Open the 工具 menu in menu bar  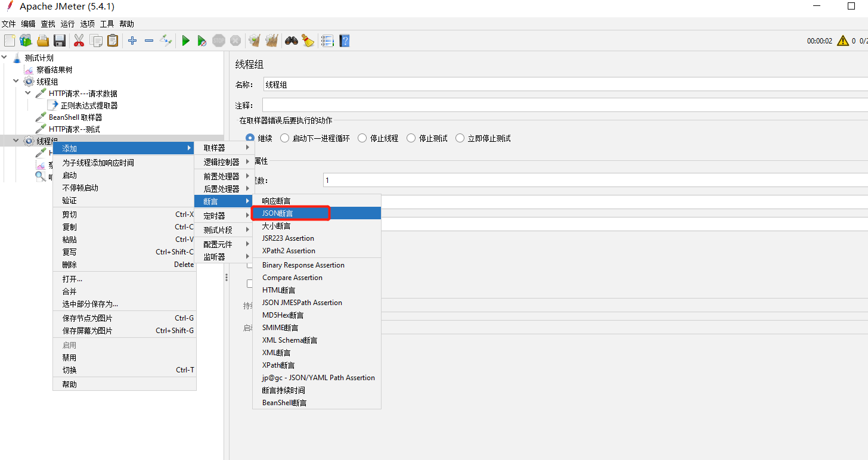click(x=107, y=24)
